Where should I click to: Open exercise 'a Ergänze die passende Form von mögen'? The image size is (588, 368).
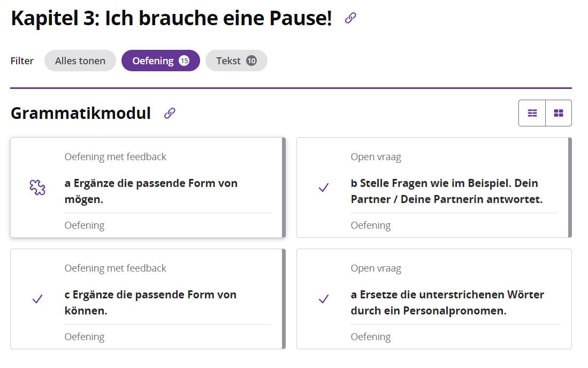[151, 191]
